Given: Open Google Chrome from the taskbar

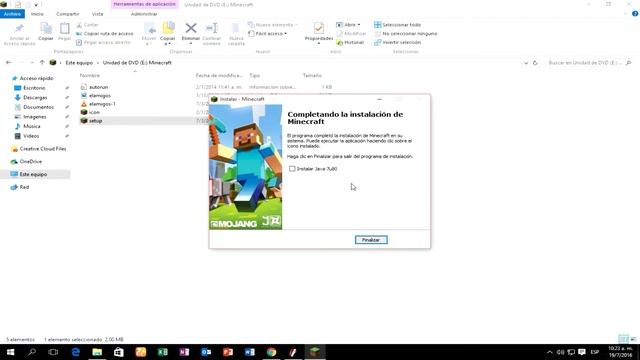Looking at the screenshot, I should (271, 352).
